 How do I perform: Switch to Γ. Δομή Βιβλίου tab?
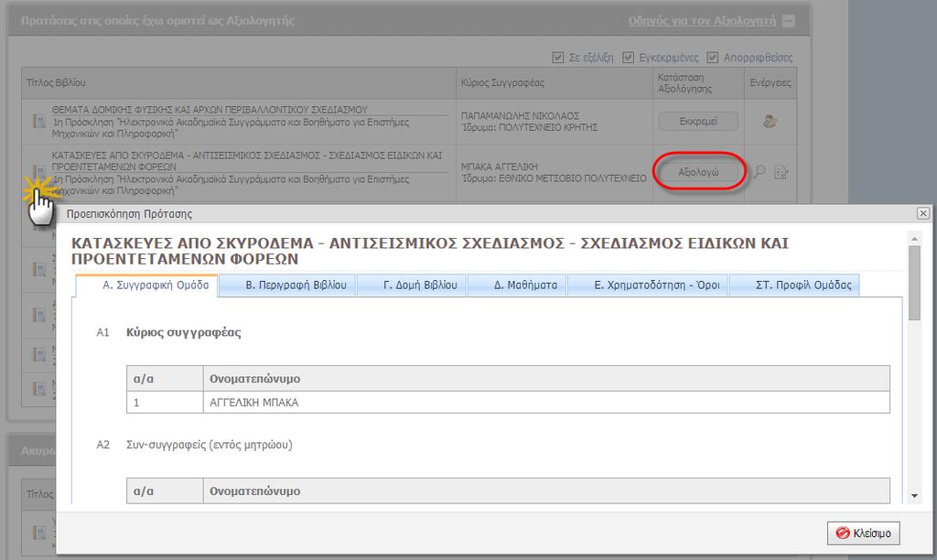(412, 285)
